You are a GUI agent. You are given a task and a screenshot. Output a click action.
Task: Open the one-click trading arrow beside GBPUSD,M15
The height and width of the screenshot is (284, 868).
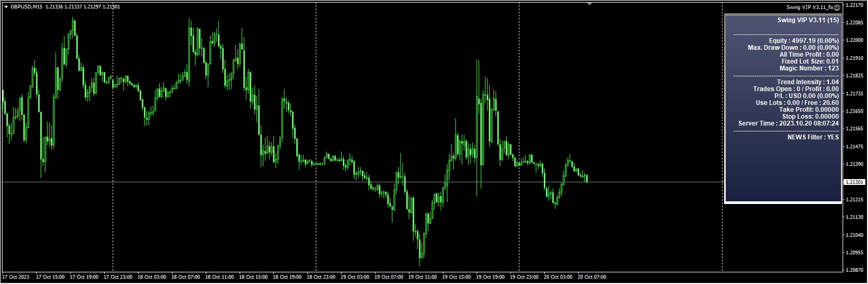pos(6,7)
